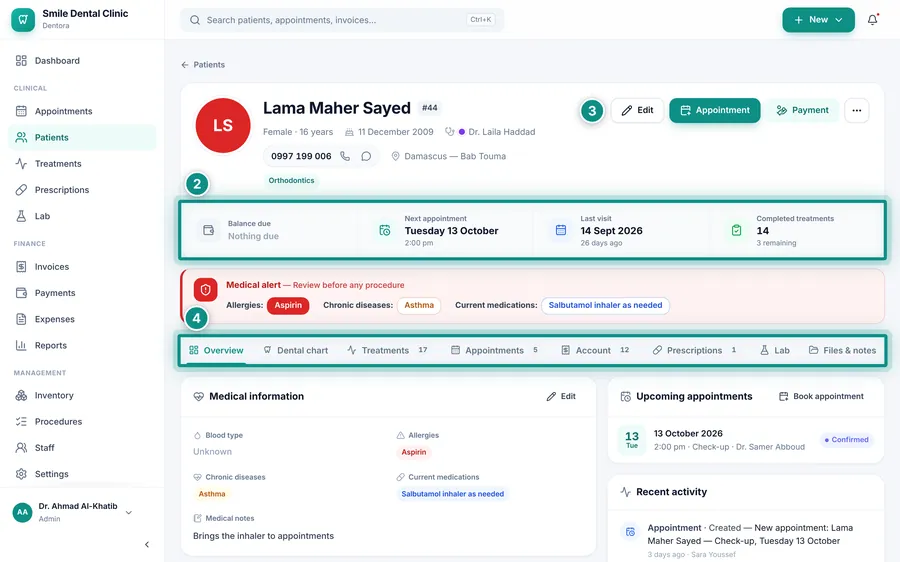Viewport: 900px width, 562px height.
Task: Go to Appointments in the sidebar
Action: click(82, 111)
